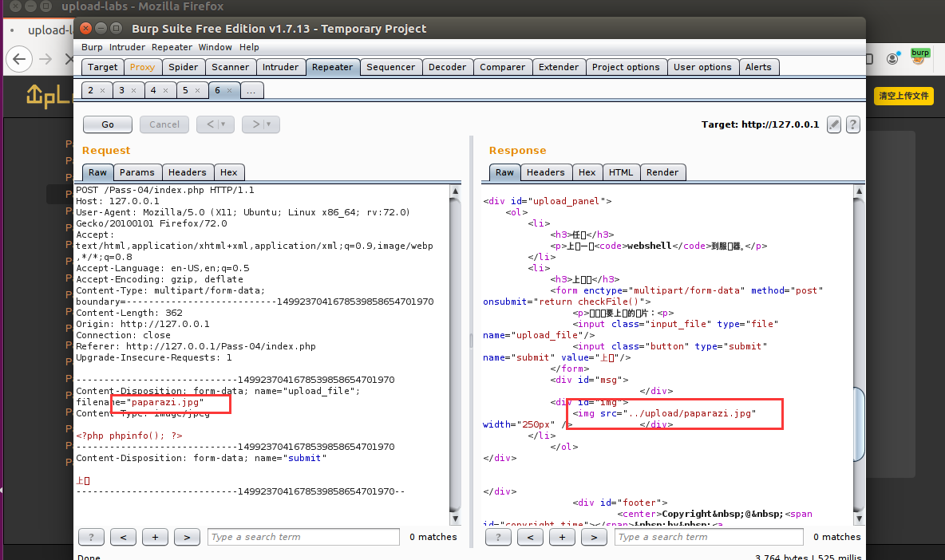The width and height of the screenshot is (945, 560).
Task: Click response search plus options button
Action: tap(562, 537)
